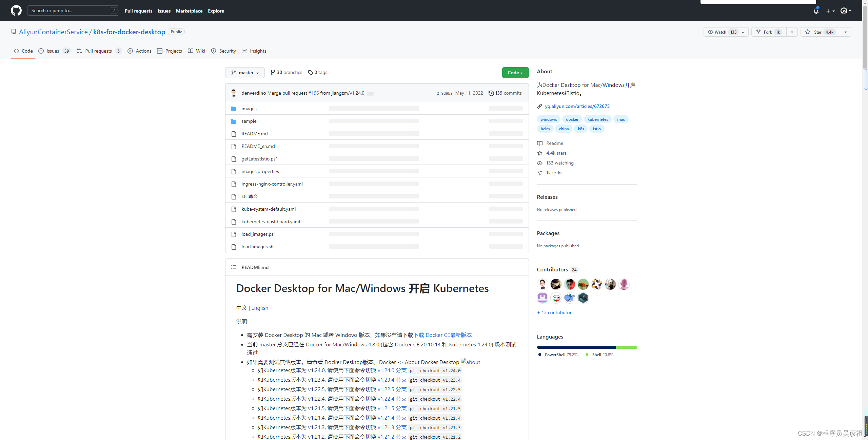Screen dimensions: 868x440
Task: Open pull request #196 link
Action: pyautogui.click(x=313, y=93)
